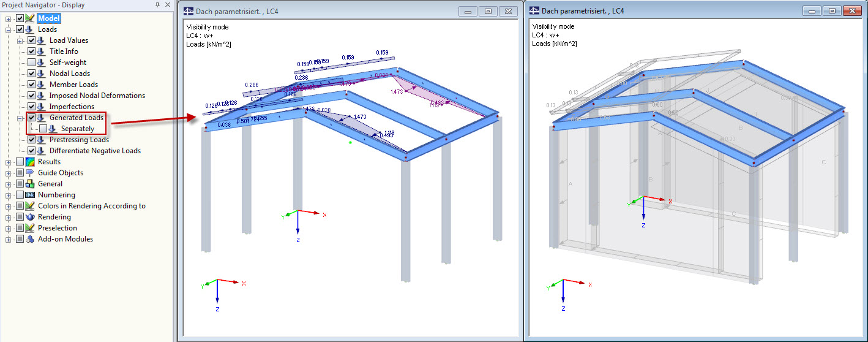The image size is (868, 342).
Task: Disable the Nodal Loads checkbox
Action: point(31,74)
